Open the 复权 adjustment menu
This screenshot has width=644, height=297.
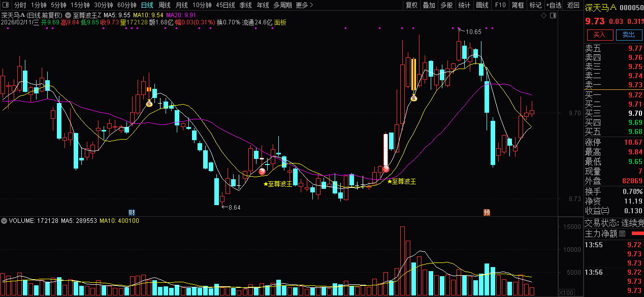click(x=411, y=5)
